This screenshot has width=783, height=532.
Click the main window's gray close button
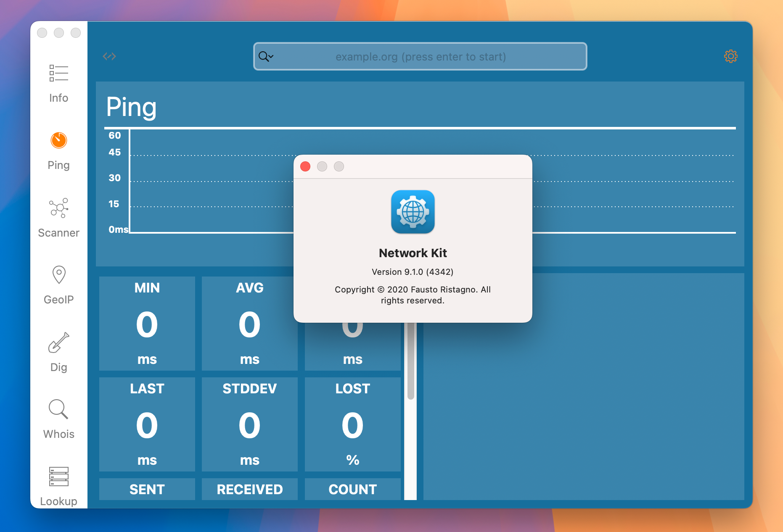point(42,33)
